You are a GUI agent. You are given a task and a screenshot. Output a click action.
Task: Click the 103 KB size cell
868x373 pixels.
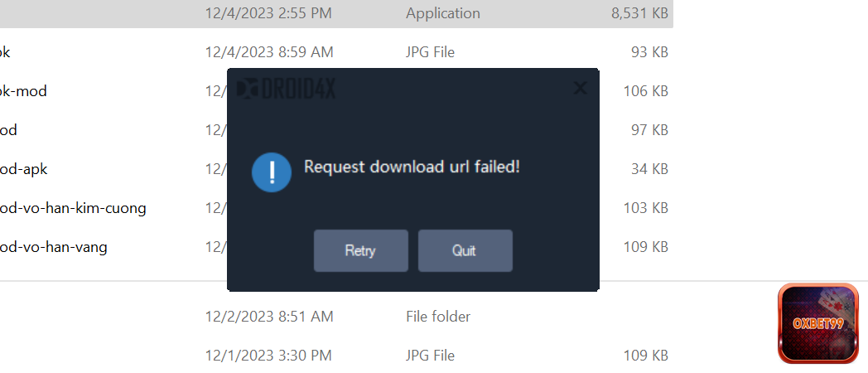645,208
